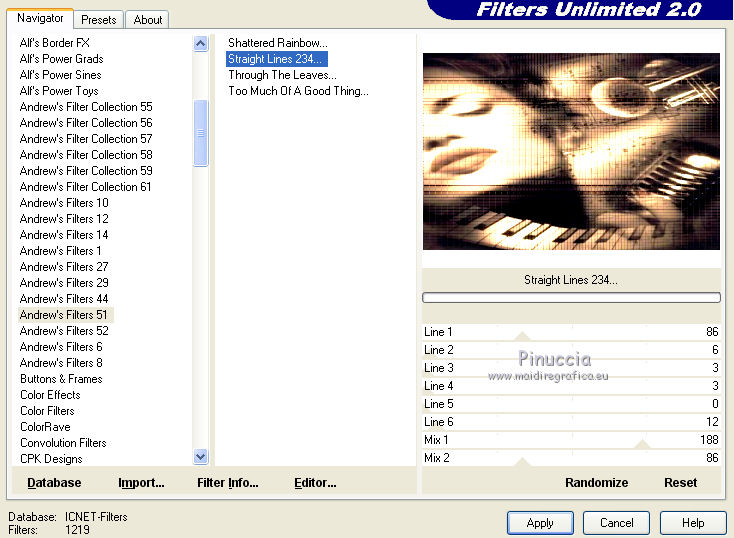Image resolution: width=734 pixels, height=538 pixels.
Task: Select Through The Leaves filter
Action: (x=282, y=75)
